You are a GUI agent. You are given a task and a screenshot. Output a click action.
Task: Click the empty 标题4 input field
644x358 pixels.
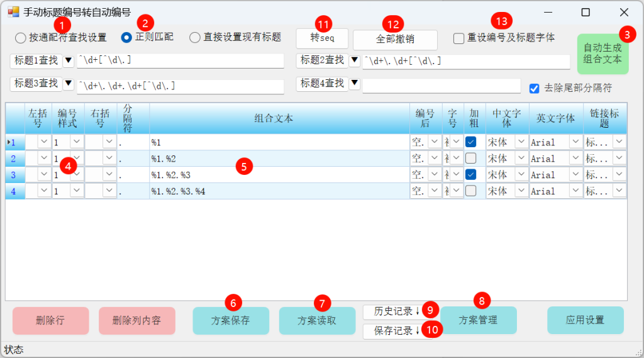click(x=441, y=86)
